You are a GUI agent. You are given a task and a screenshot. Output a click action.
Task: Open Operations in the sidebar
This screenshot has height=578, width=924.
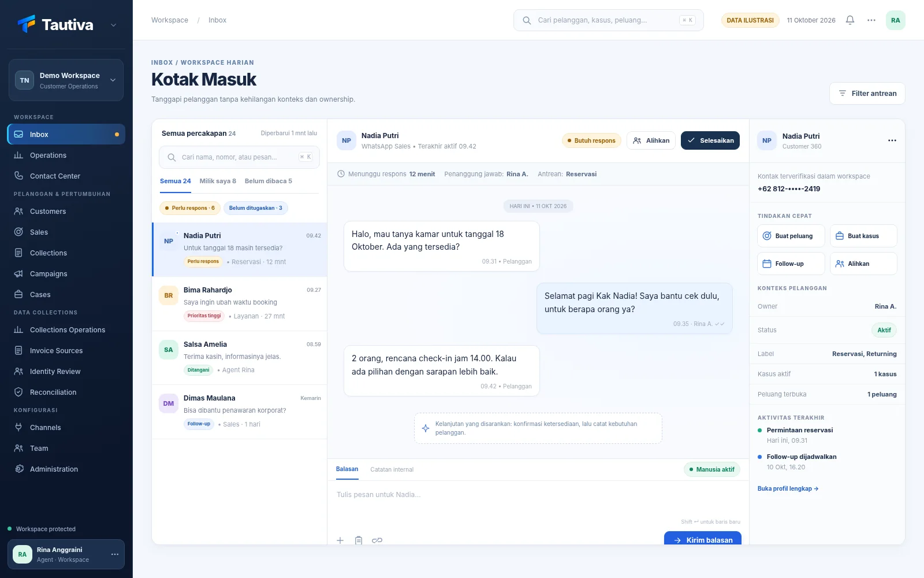coord(66,155)
